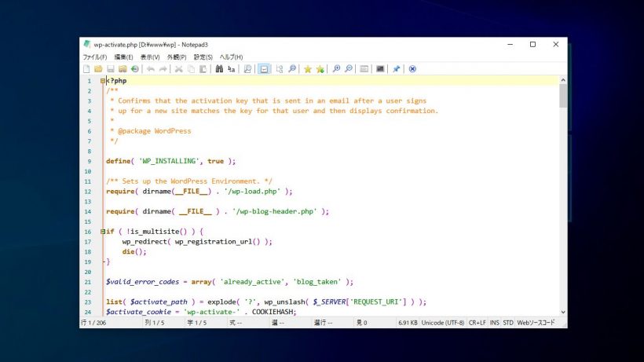Click the page-with-magnifier icon
The height and width of the screenshot is (362, 644).
[x=247, y=69]
